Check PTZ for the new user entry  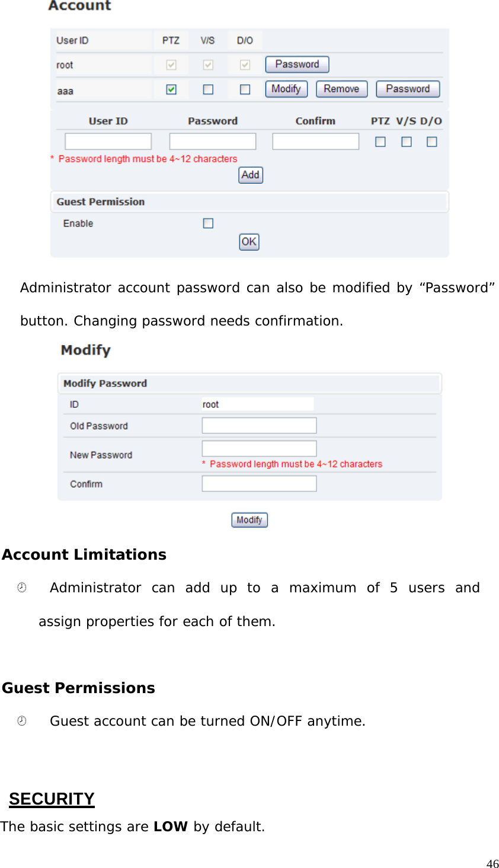click(381, 141)
